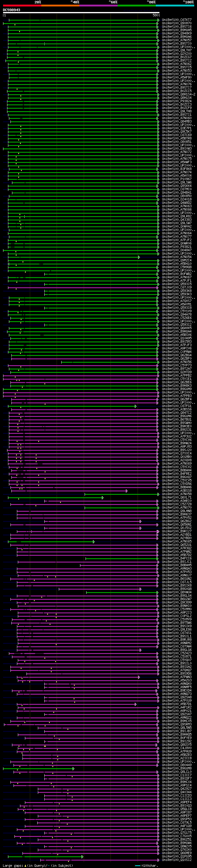Image resolution: width=197 pixels, height=868 pixels.
Task: Select hit UniRef100_B4FCC6
Action: 176,559
